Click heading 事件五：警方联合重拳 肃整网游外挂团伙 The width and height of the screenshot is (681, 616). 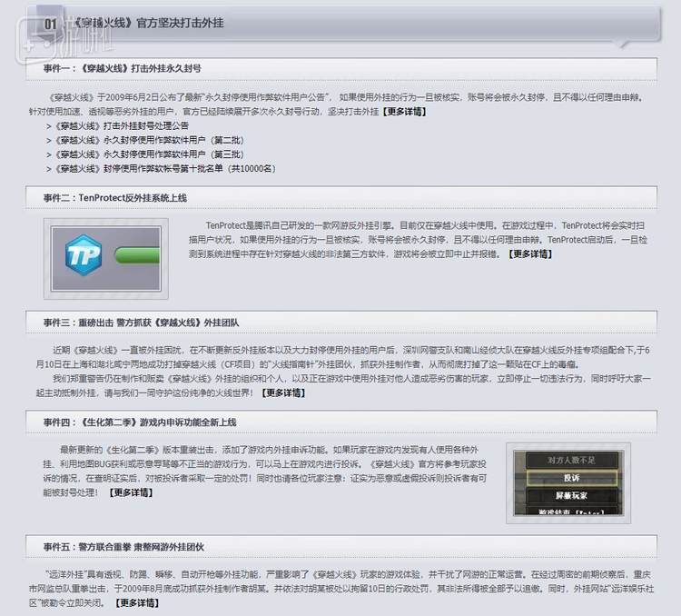coord(123,547)
